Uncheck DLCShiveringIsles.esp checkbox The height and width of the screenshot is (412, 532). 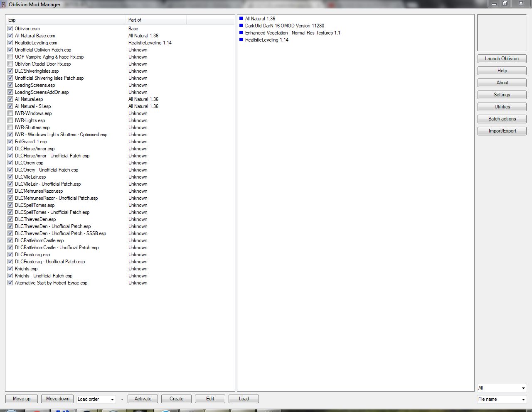(10, 71)
